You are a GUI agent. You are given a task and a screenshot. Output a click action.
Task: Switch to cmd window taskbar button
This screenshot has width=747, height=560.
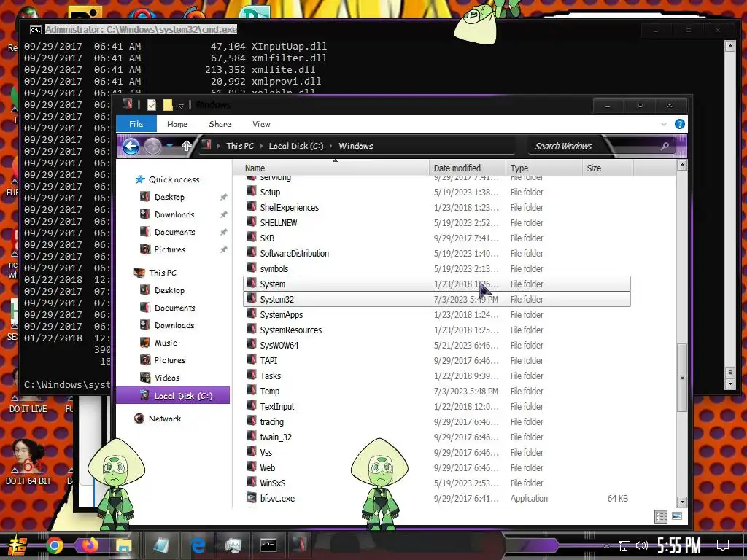(268, 545)
